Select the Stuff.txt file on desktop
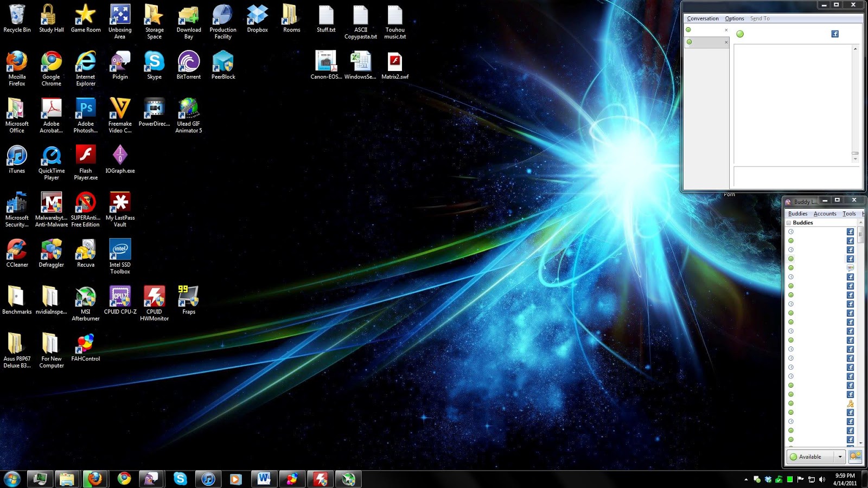Image resolution: width=868 pixels, height=488 pixels. 326,19
